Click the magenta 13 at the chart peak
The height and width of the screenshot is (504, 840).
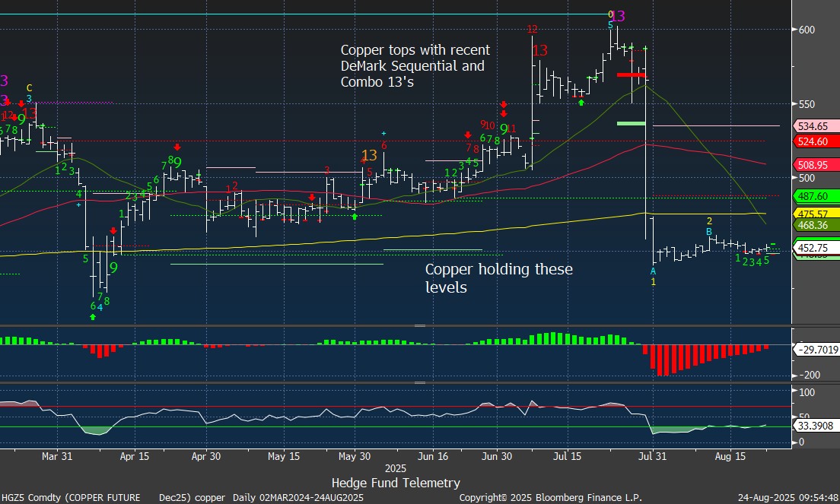point(619,16)
